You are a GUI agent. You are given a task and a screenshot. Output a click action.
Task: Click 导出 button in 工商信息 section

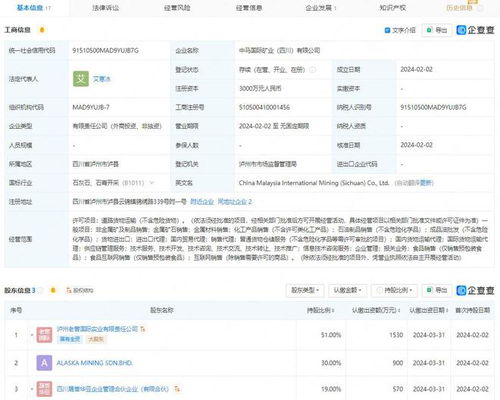coord(437,30)
